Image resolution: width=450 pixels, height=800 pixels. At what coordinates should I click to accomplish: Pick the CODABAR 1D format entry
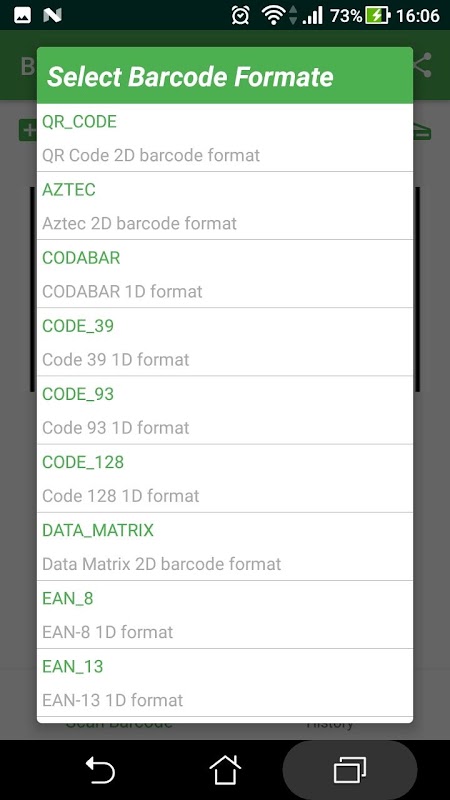pos(224,274)
